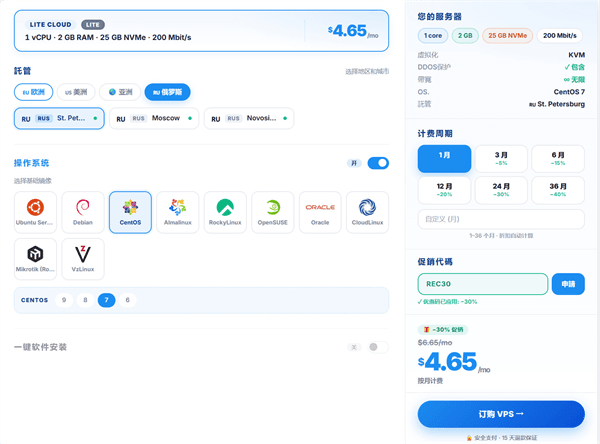Focus the promo code field REC30

[483, 284]
